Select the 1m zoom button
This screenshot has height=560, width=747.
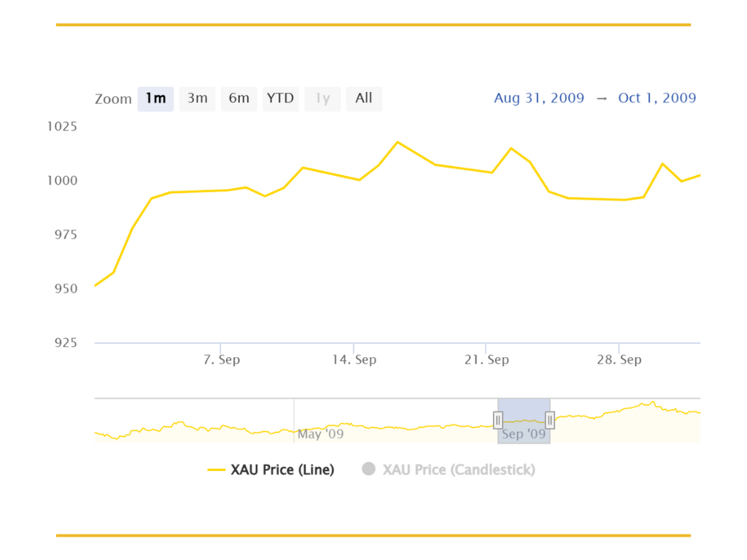(x=155, y=99)
